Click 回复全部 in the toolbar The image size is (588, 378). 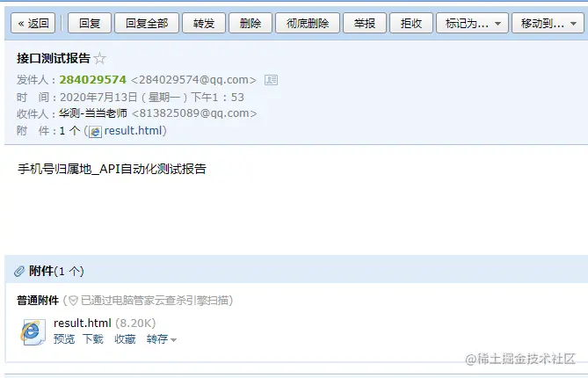147,23
